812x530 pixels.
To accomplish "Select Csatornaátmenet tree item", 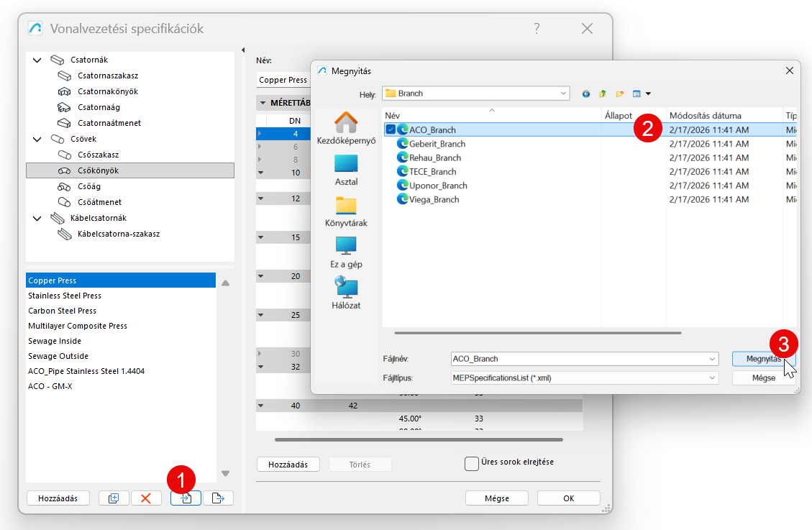I will point(109,123).
